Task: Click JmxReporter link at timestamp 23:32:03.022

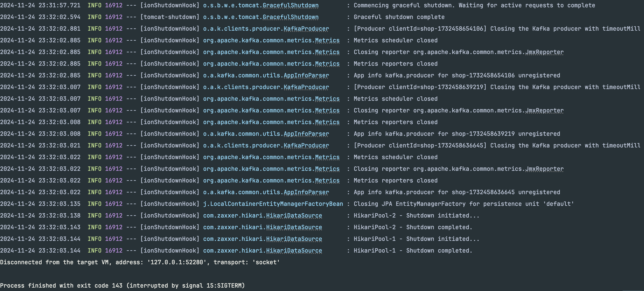Action: 544,169
